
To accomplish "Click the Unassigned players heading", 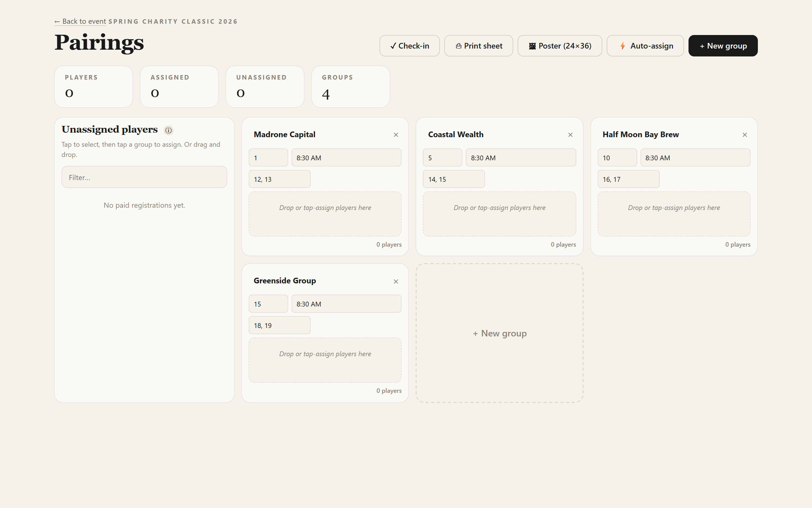I will tap(110, 129).
